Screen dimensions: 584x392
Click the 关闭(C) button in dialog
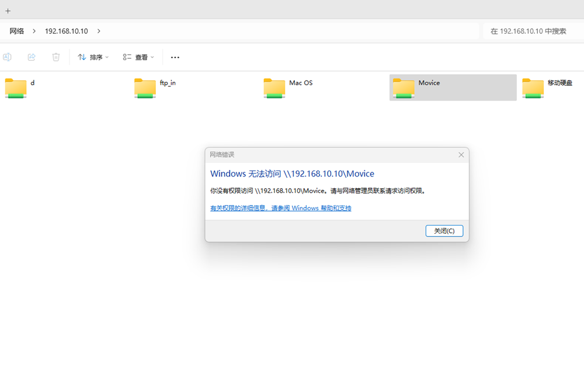point(444,231)
